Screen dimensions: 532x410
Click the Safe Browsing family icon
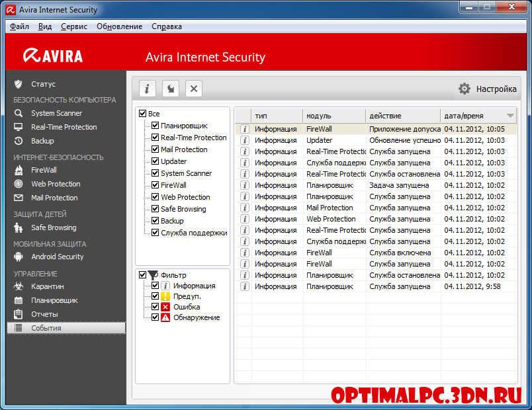click(x=19, y=227)
